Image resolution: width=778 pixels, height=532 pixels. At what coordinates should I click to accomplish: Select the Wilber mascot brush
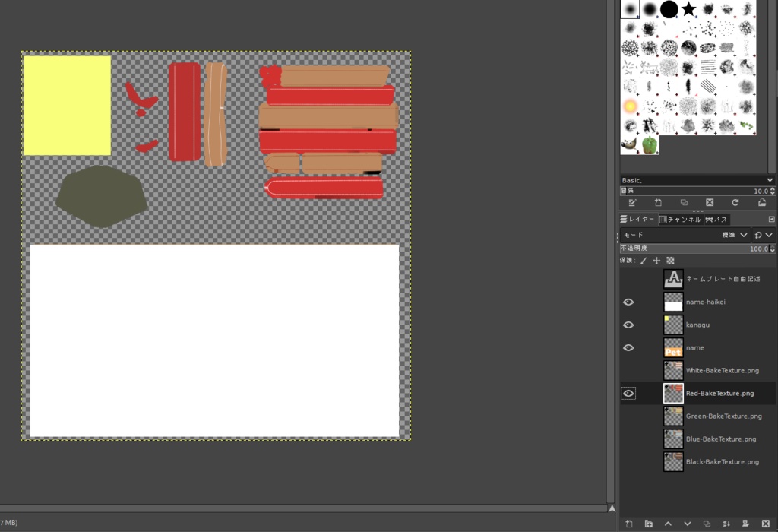pyautogui.click(x=630, y=145)
